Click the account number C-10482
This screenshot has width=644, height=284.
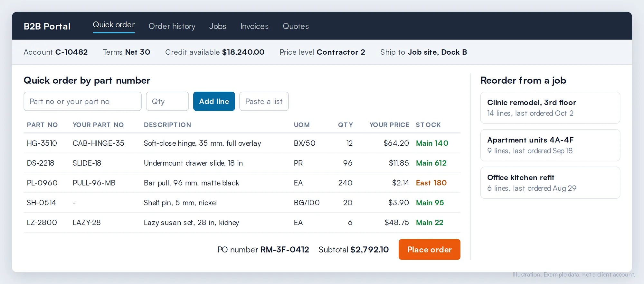(71, 52)
